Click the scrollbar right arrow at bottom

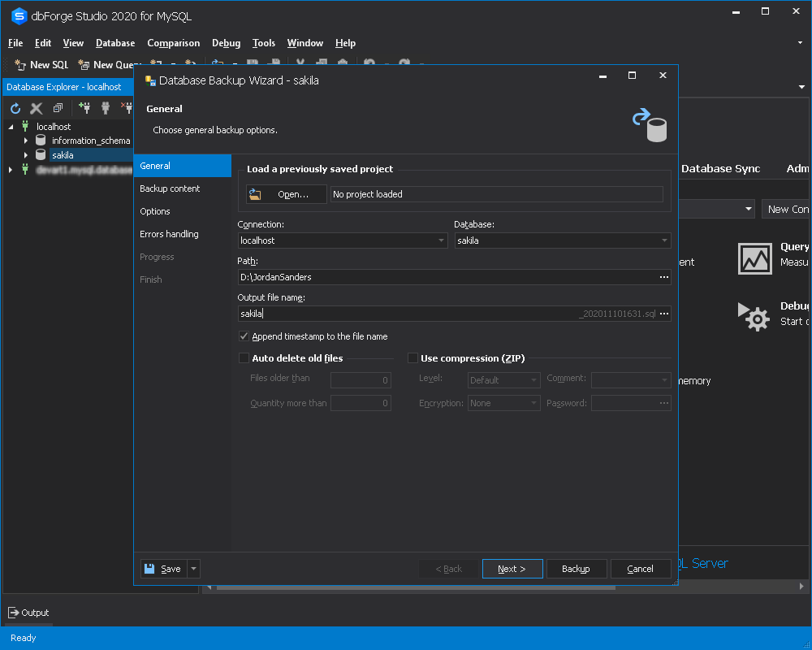pos(801,587)
